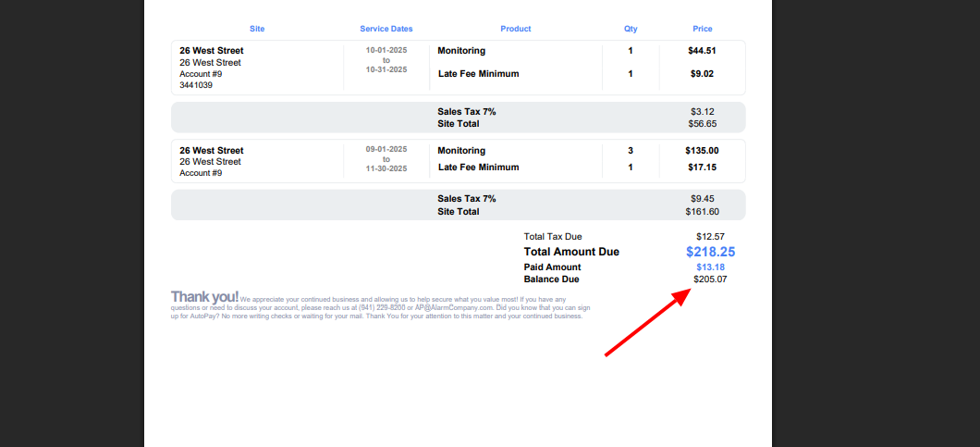Click the $17.15 Late Fee Minimum price

coord(703,168)
